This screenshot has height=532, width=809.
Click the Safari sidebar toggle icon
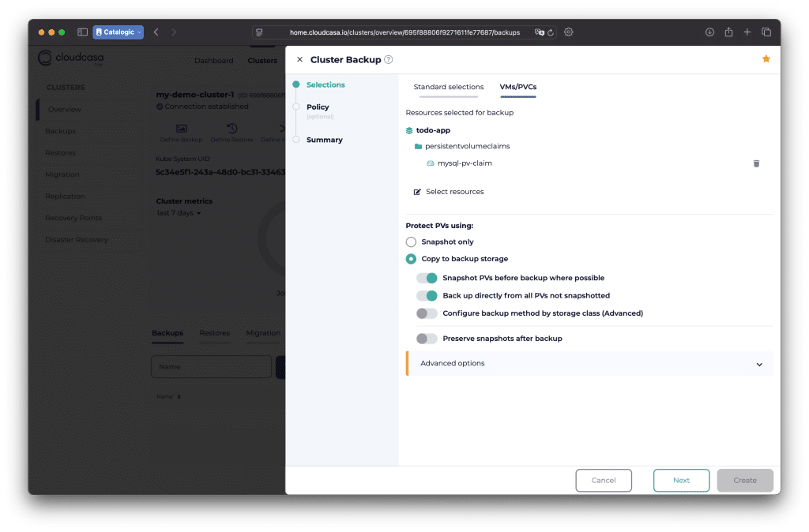82,32
